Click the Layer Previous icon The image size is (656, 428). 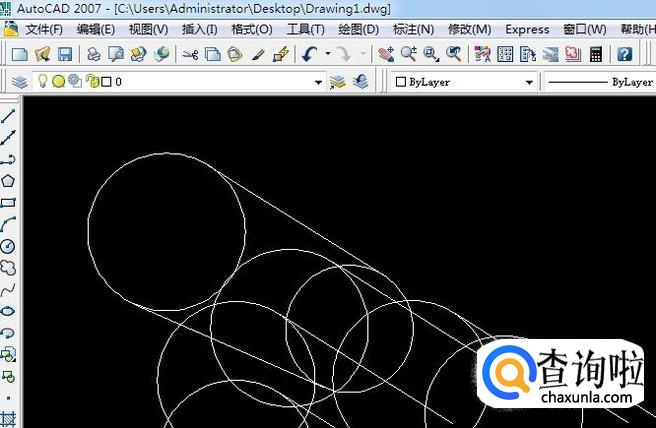360,82
